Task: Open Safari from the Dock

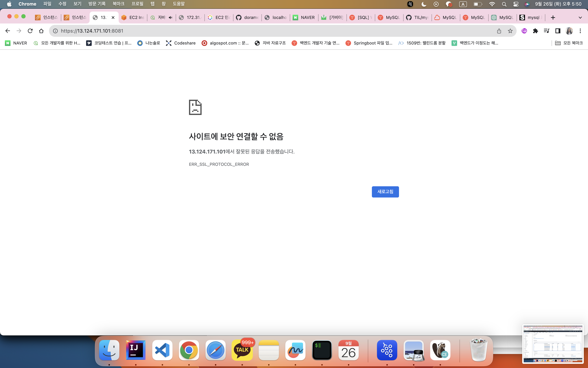Action: pos(216,350)
